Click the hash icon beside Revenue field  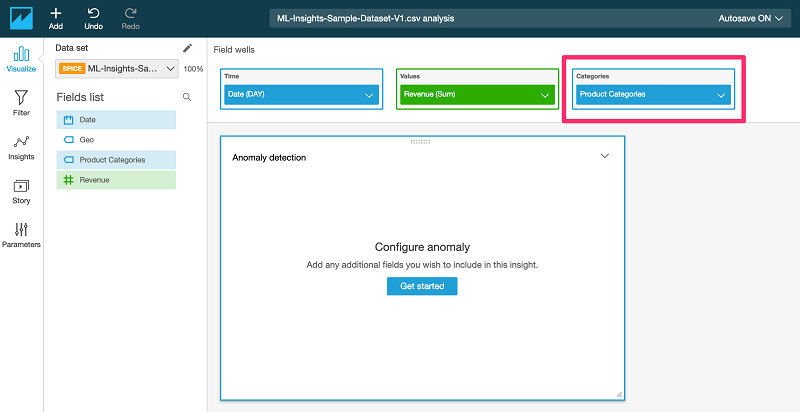[68, 180]
